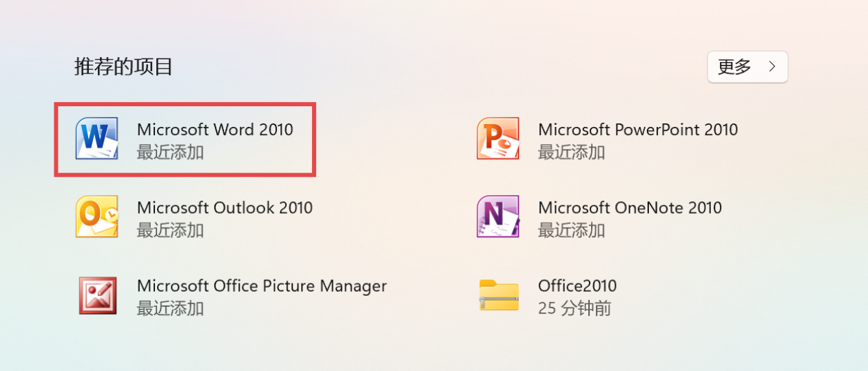Launch PowerPoint via its orange P icon
The image size is (868, 371).
(497, 139)
